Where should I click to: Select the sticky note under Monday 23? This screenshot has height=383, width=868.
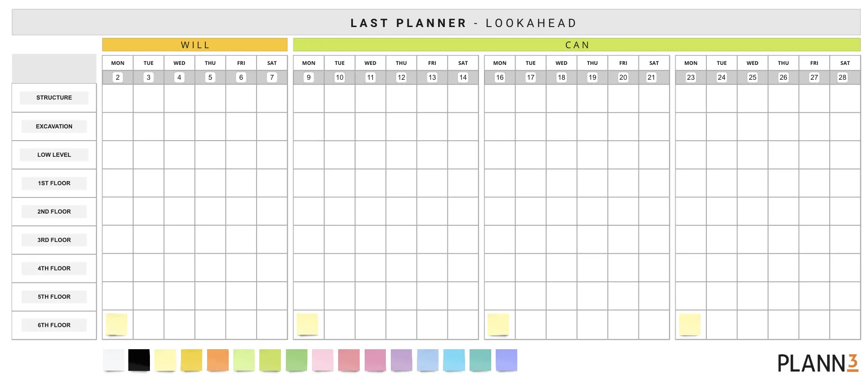pyautogui.click(x=690, y=324)
